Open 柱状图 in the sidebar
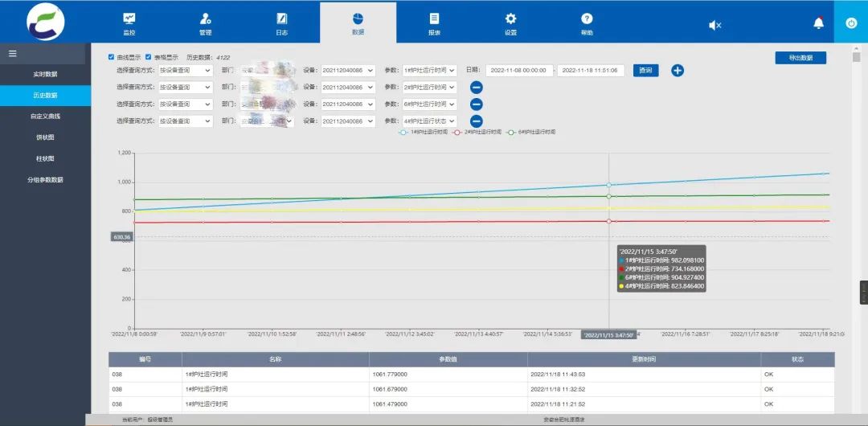Viewport: 868px width, 426px height. coord(45,158)
